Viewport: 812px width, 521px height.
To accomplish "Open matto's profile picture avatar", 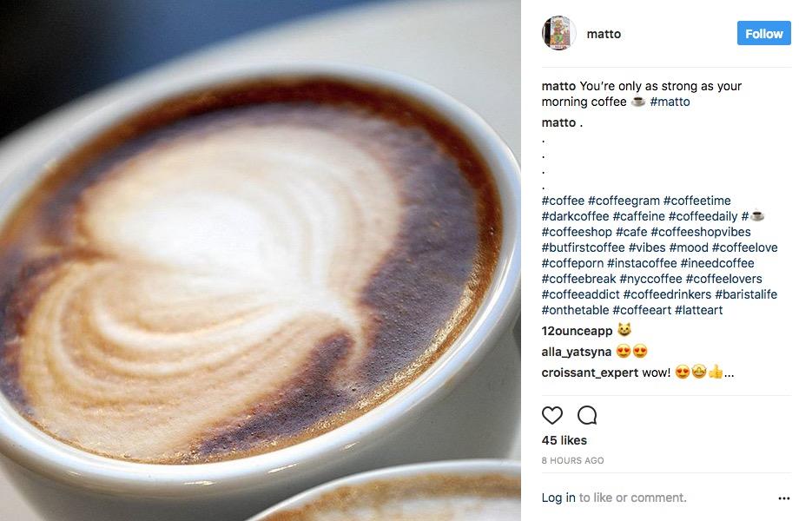I will [x=558, y=33].
